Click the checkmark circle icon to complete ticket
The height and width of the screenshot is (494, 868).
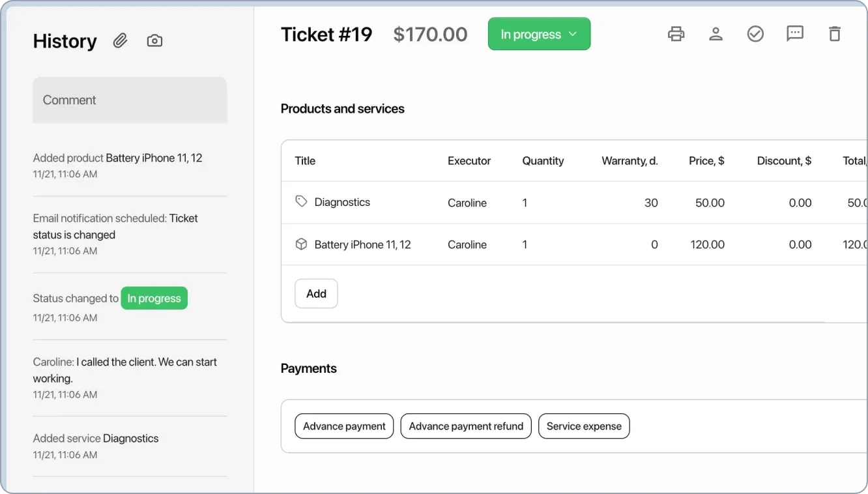pos(755,34)
